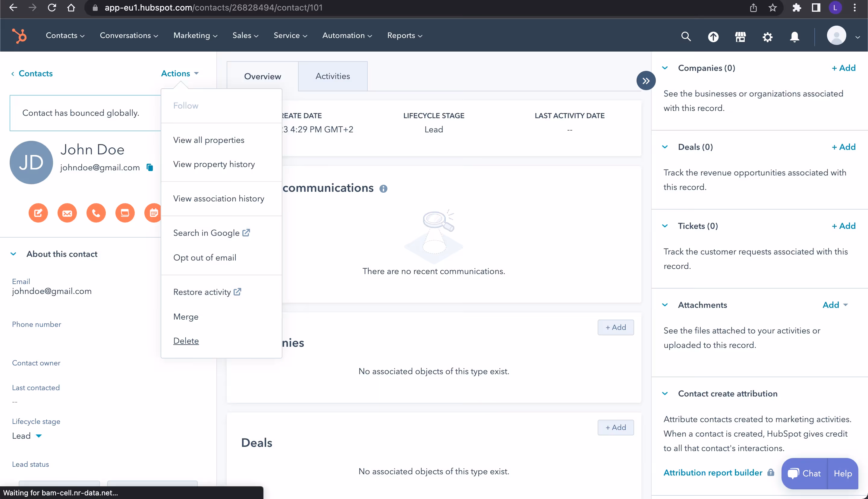Open the Reports navigation dropdown
868x499 pixels.
(404, 35)
